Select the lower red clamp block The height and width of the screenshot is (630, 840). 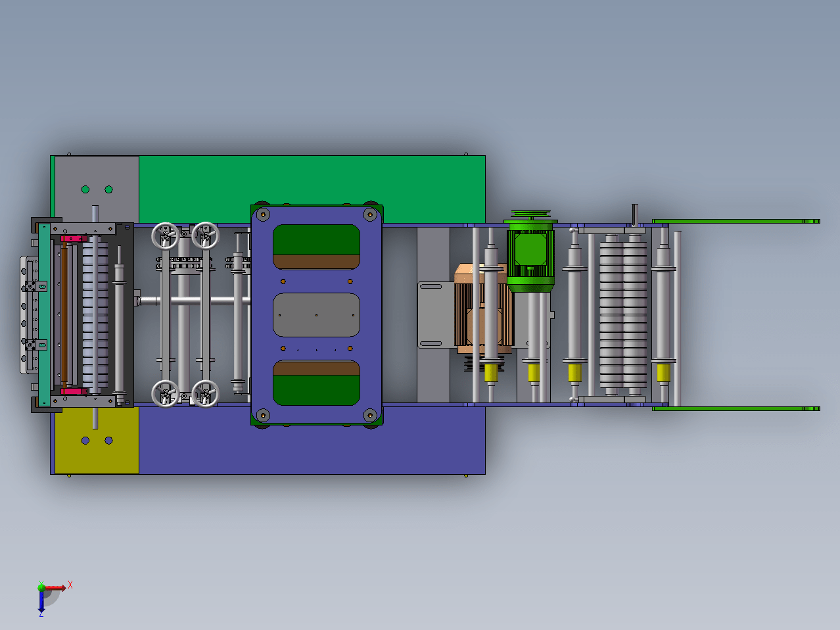tap(74, 391)
